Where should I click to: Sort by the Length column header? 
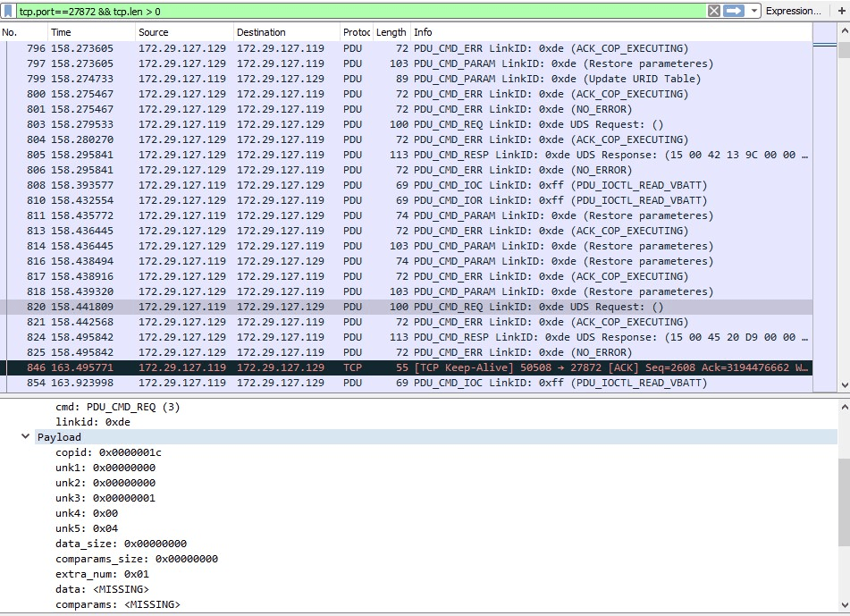[391, 32]
